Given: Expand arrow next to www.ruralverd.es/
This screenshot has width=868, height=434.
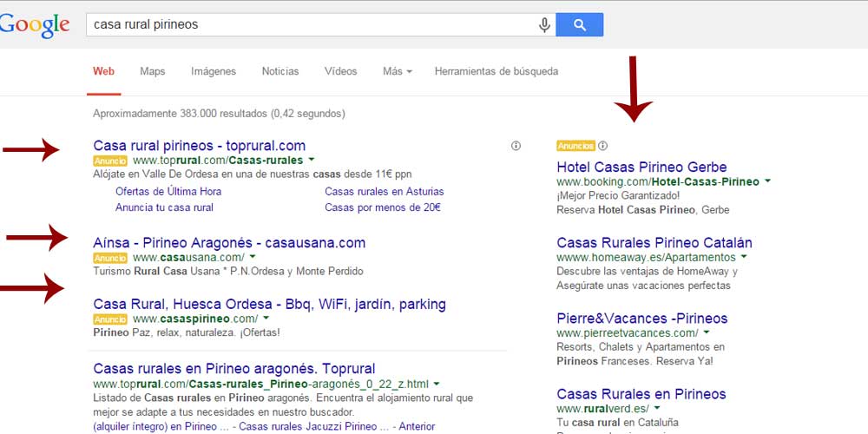Looking at the screenshot, I should point(656,408).
